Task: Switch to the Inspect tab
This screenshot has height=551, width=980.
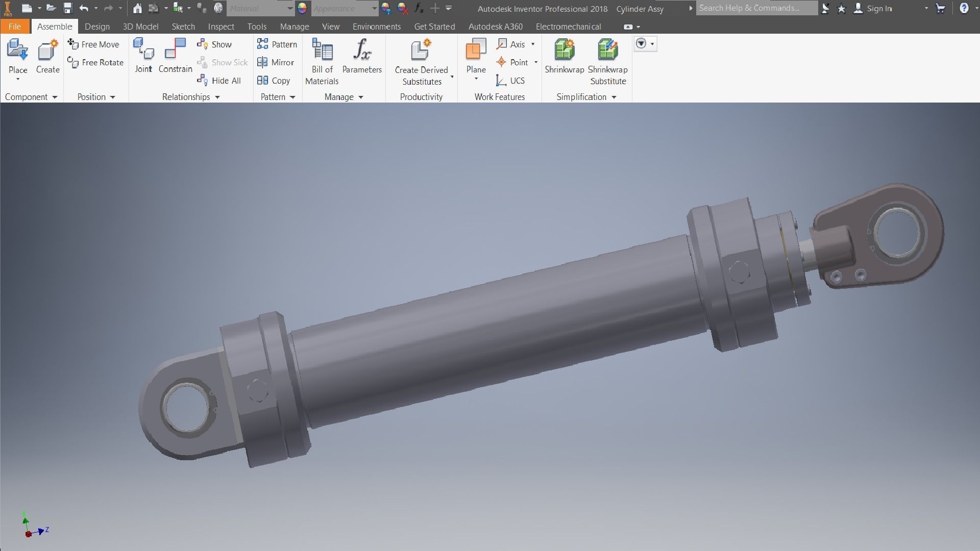Action: tap(221, 27)
